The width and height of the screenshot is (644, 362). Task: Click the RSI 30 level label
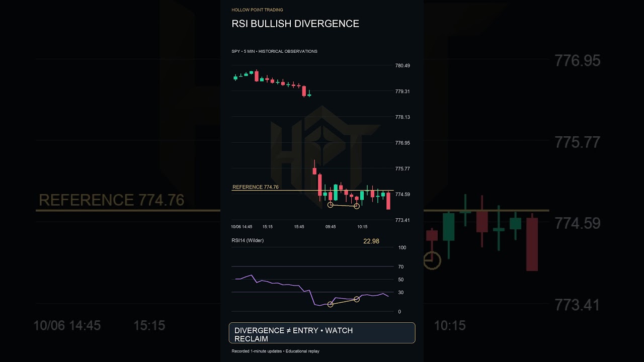coord(400,293)
